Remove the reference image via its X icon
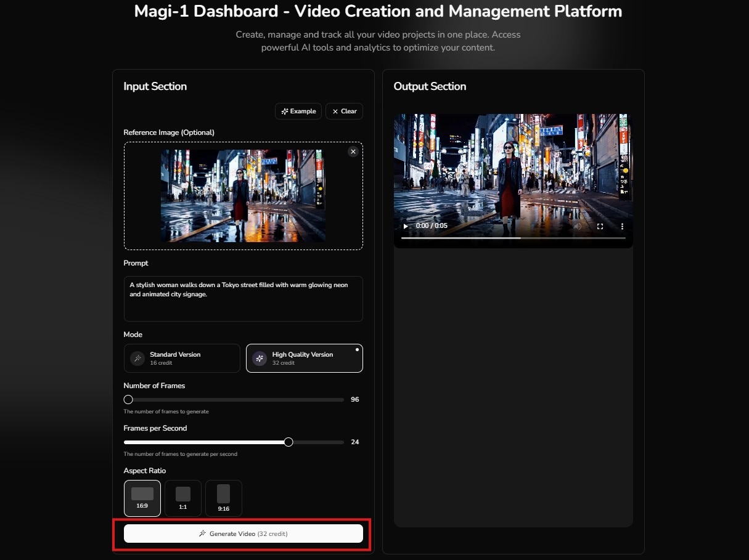749x560 pixels. pyautogui.click(x=353, y=152)
